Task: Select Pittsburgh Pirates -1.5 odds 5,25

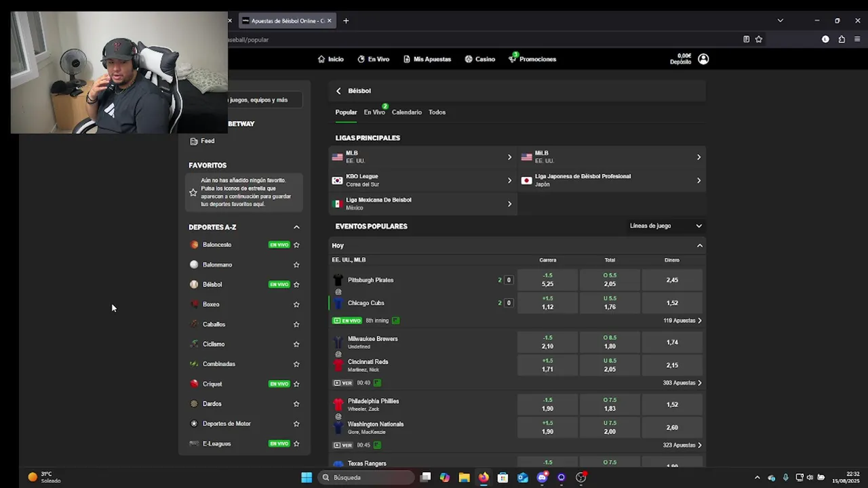Action: point(547,280)
